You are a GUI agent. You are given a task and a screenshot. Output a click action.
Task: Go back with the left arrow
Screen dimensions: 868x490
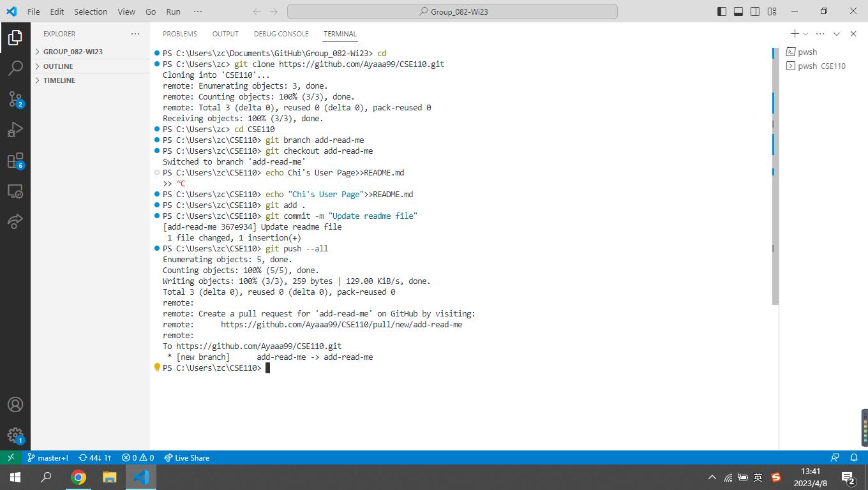click(x=257, y=11)
